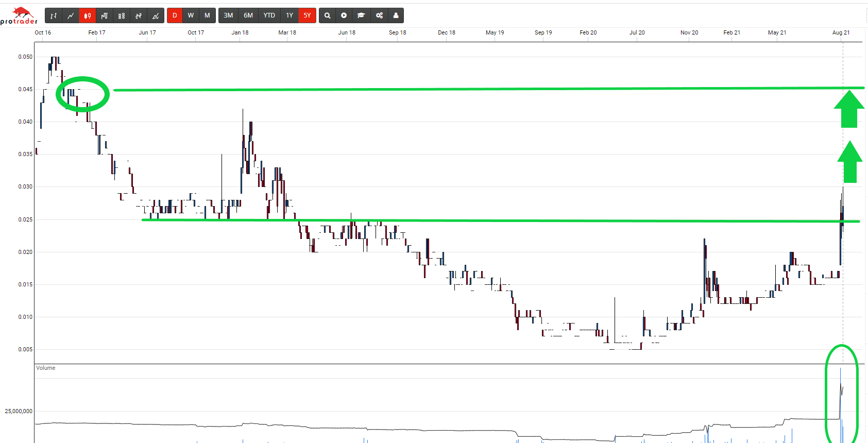This screenshot has width=868, height=443.
Task: Choose the Heikin-style bars chart icon
Action: tap(139, 15)
